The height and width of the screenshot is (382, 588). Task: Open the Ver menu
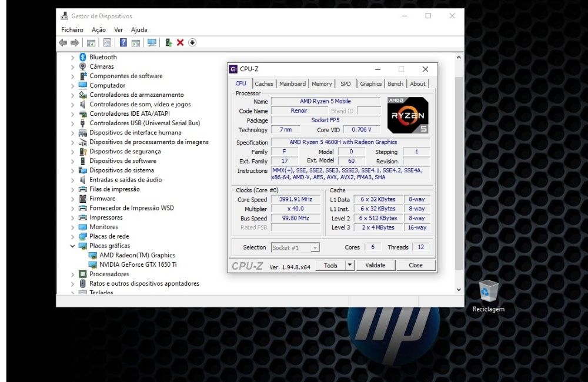coord(119,29)
